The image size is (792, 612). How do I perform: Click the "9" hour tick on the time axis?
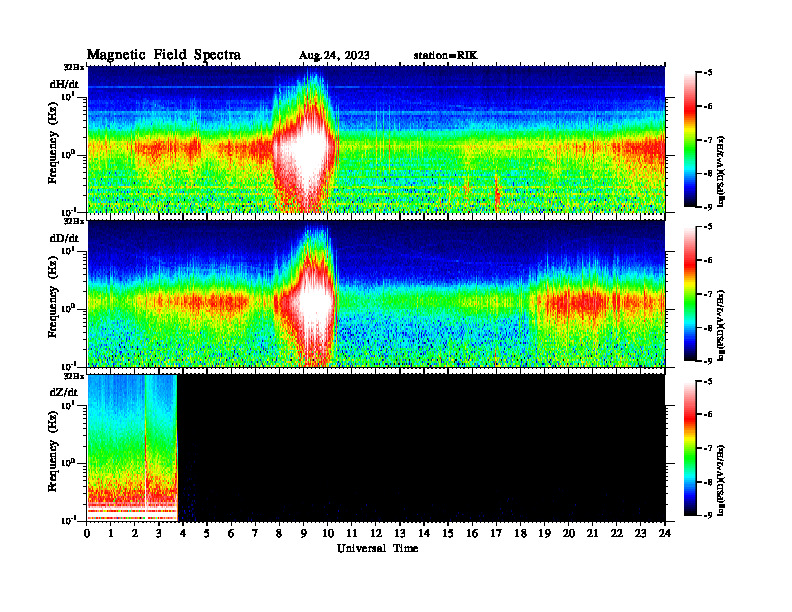(x=303, y=533)
